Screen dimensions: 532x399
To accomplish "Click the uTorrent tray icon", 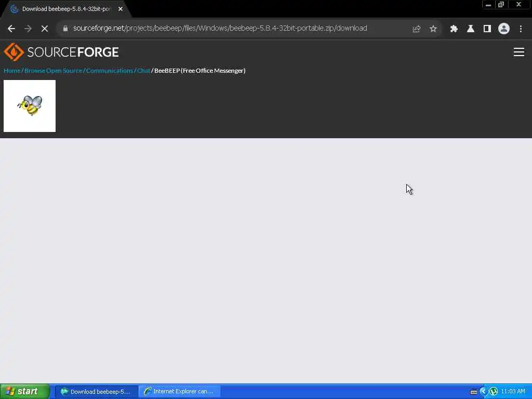I will [494, 392].
